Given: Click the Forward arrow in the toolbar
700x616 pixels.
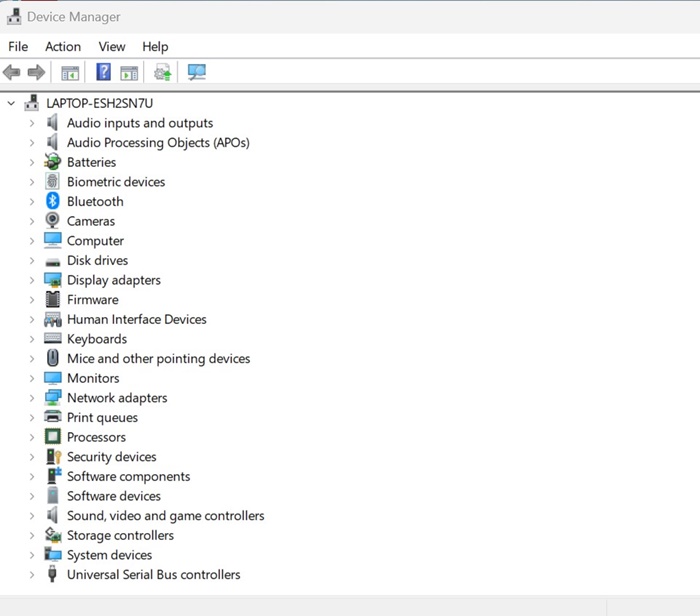Looking at the screenshot, I should 36,72.
